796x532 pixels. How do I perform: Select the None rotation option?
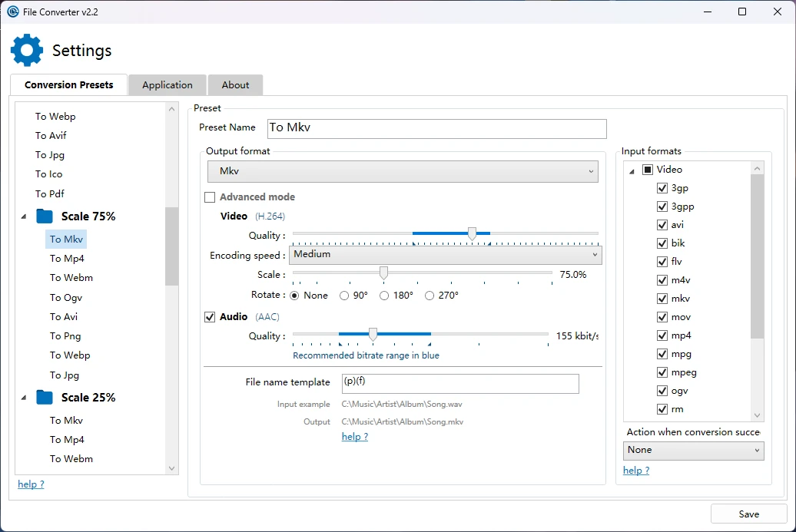coord(294,296)
